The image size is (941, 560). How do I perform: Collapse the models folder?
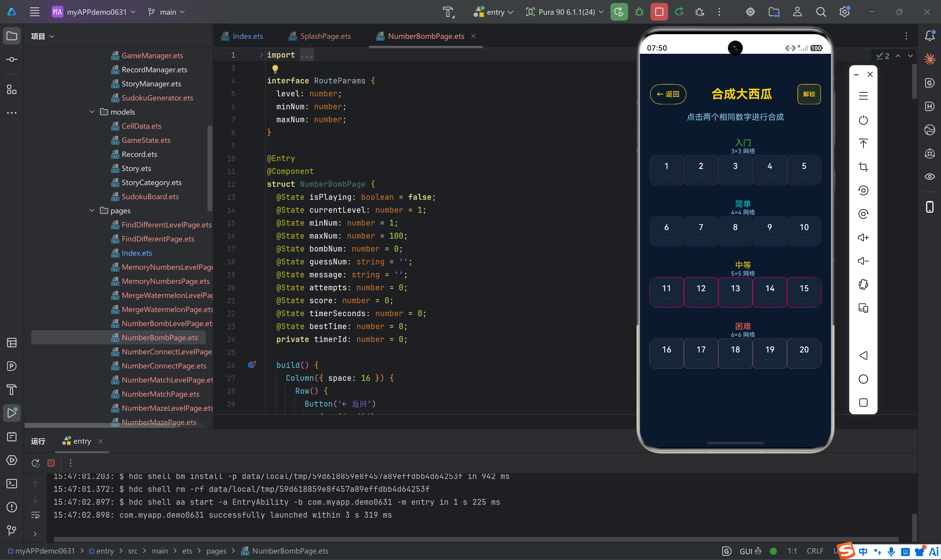coord(92,112)
